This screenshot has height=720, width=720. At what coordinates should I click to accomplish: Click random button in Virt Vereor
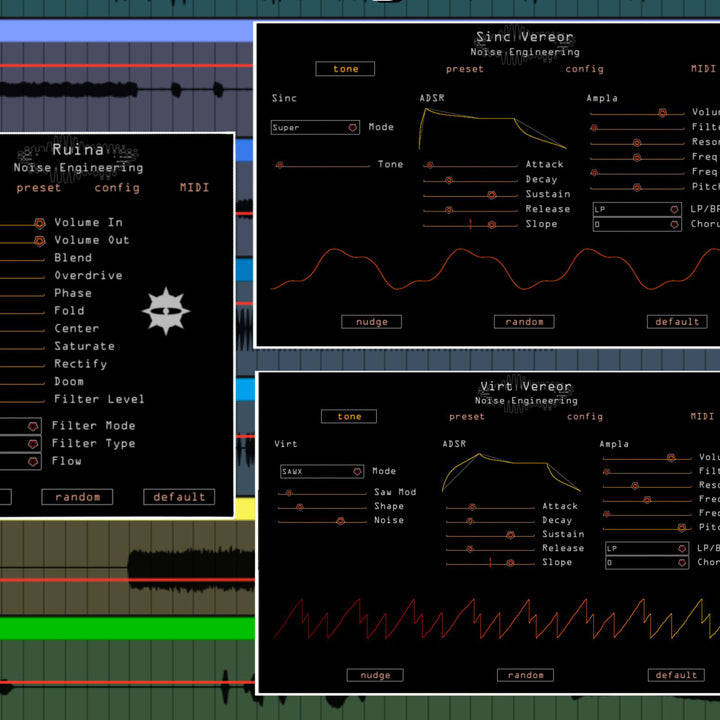pos(525,675)
